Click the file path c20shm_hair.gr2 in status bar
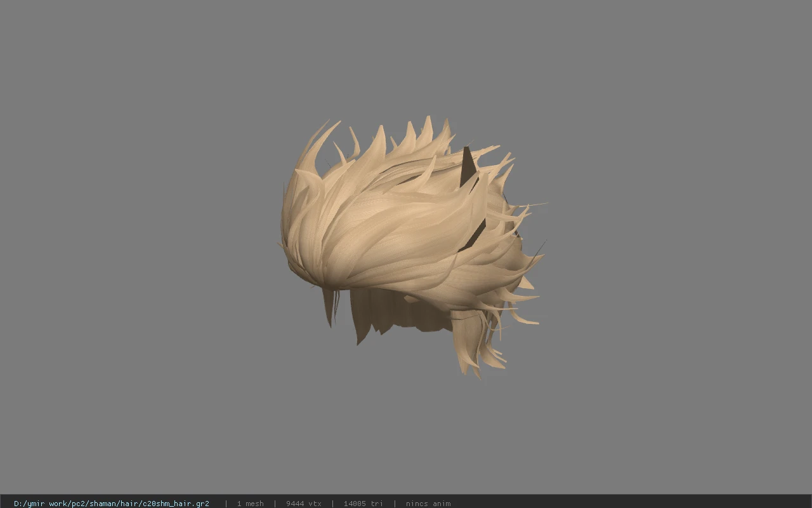812x508 pixels. (112, 504)
